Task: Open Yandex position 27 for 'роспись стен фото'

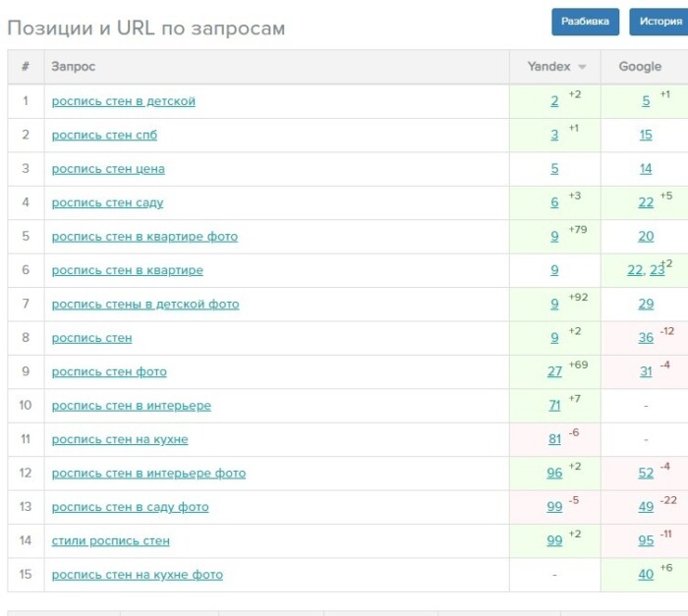Action: (554, 371)
